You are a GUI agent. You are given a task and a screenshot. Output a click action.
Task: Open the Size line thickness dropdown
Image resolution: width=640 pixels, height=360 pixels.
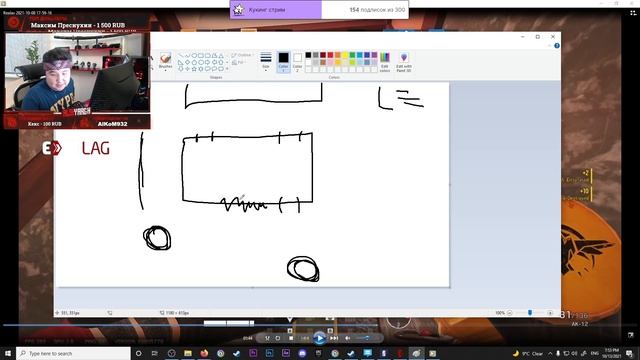coord(266,61)
